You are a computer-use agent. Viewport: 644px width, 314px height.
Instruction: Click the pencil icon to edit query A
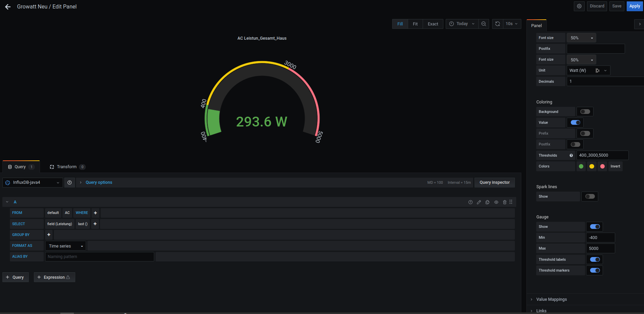[479, 202]
